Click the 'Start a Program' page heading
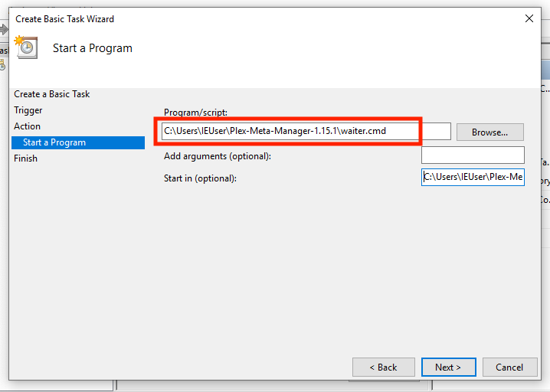This screenshot has height=392, width=550. point(93,48)
